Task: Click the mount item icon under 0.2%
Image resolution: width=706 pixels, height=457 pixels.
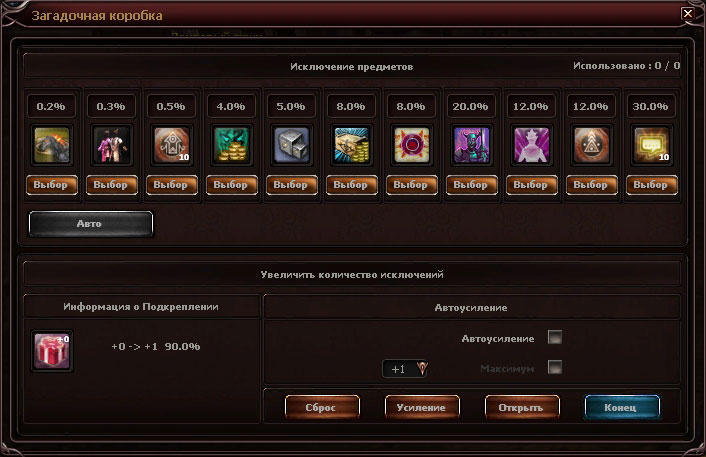Action: click(52, 145)
